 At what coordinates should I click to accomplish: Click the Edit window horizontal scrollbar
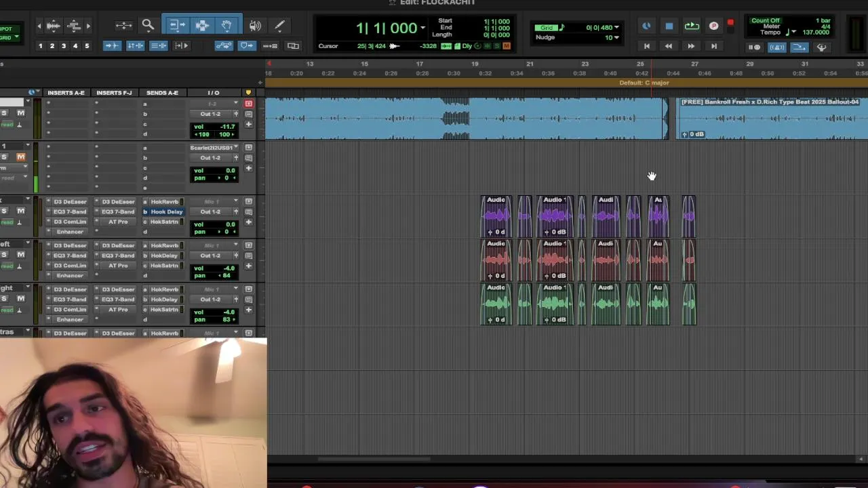(x=374, y=460)
